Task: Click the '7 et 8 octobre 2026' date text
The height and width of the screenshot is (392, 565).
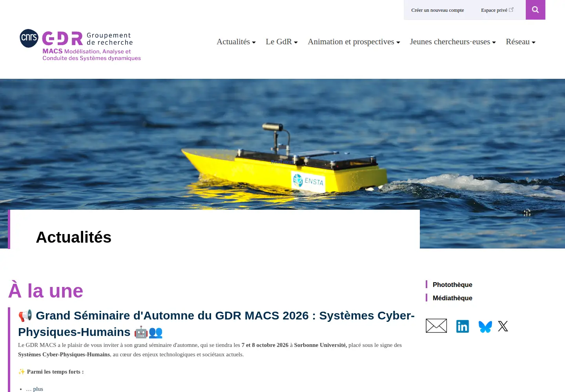Action: coord(265,345)
